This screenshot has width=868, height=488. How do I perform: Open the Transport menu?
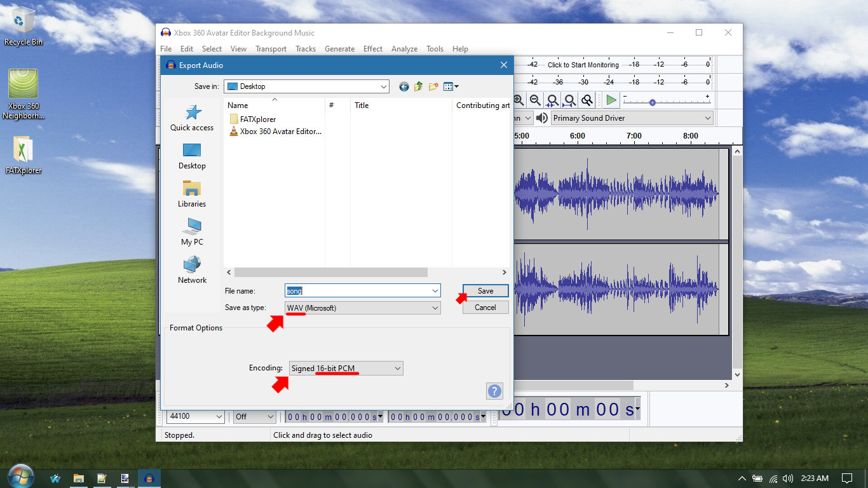click(x=271, y=49)
